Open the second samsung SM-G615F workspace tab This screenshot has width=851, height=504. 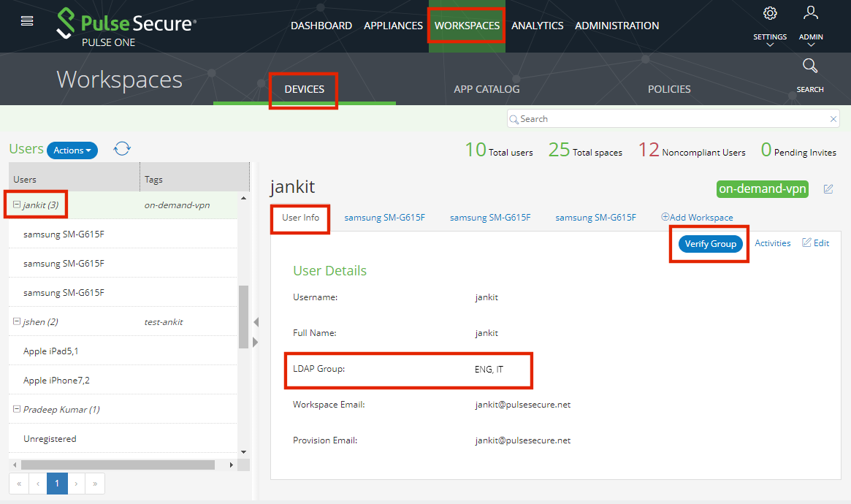click(490, 218)
